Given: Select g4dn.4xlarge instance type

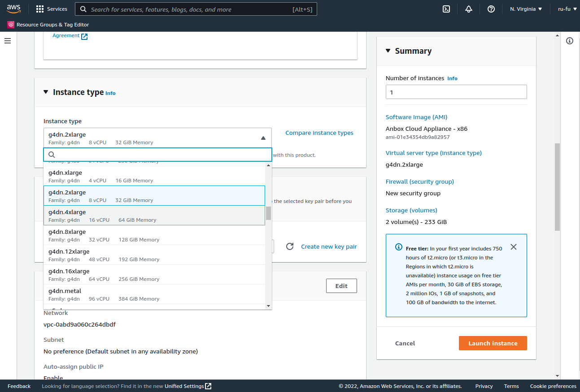Looking at the screenshot, I should [x=154, y=215].
